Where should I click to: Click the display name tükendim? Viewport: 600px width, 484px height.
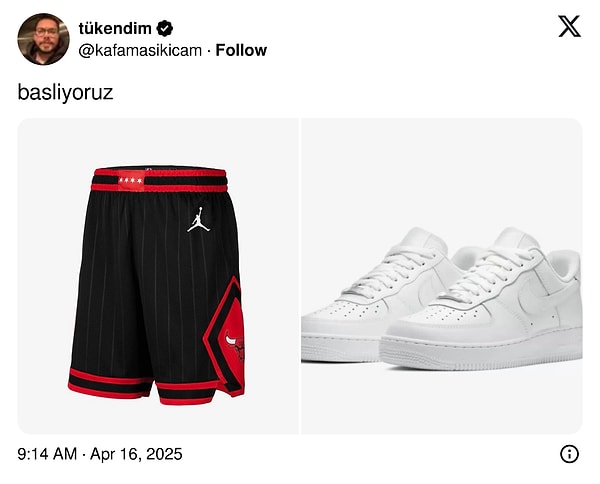(x=115, y=28)
